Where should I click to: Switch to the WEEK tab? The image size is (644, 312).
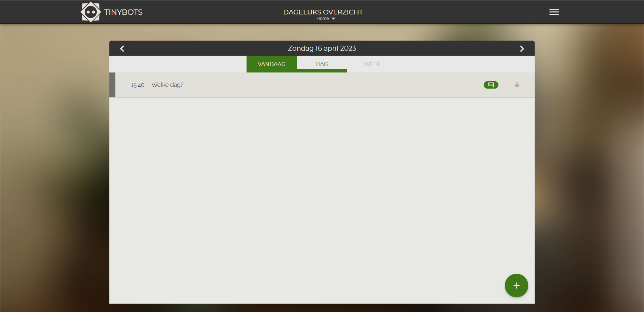pyautogui.click(x=372, y=64)
